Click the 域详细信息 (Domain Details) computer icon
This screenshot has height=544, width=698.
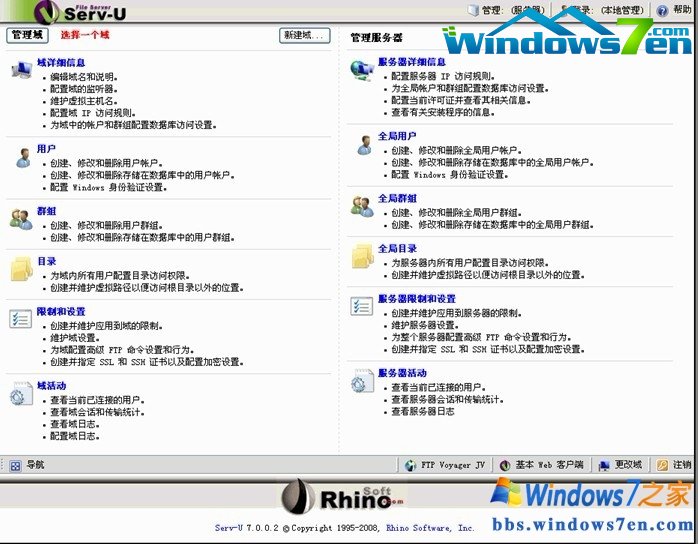(x=20, y=70)
